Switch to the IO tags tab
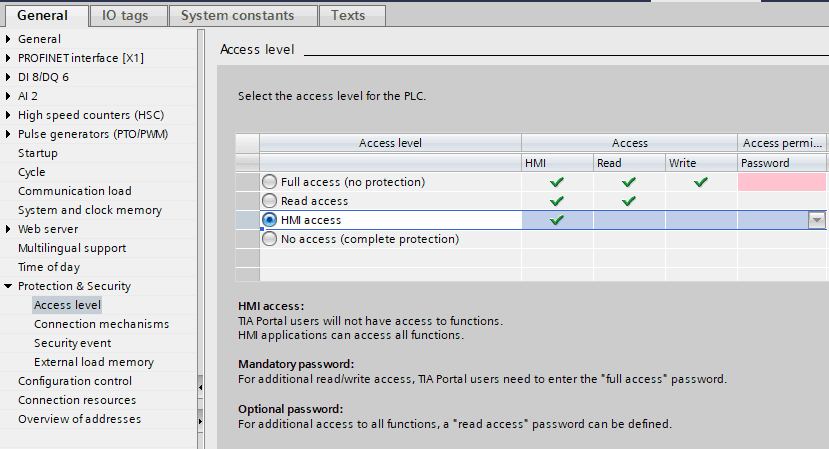 click(x=123, y=15)
